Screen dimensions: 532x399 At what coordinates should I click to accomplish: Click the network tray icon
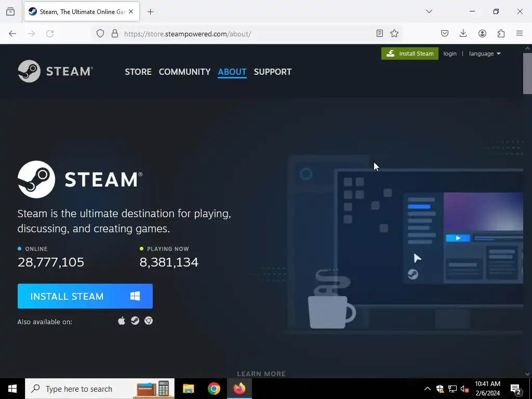pyautogui.click(x=453, y=389)
